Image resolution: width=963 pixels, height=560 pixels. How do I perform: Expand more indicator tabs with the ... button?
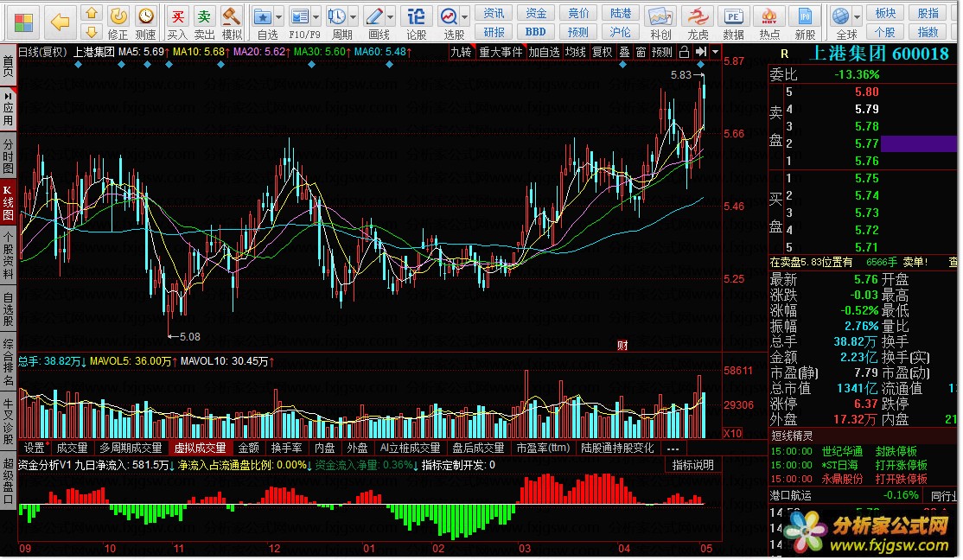click(x=673, y=449)
